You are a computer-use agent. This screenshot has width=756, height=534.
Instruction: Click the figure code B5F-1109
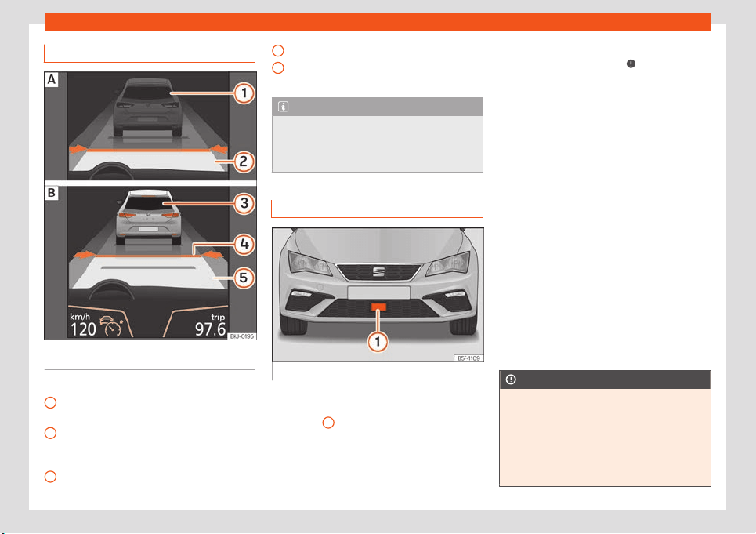coord(468,358)
